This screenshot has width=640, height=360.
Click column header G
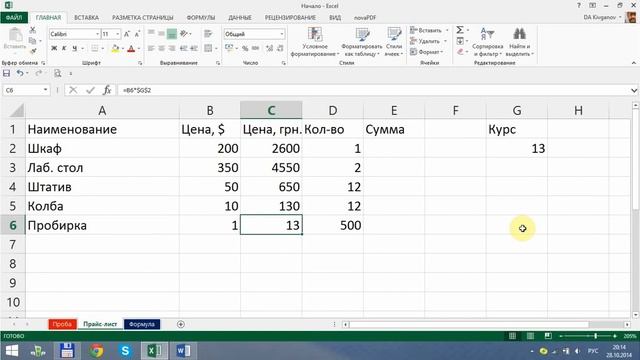tap(517, 110)
